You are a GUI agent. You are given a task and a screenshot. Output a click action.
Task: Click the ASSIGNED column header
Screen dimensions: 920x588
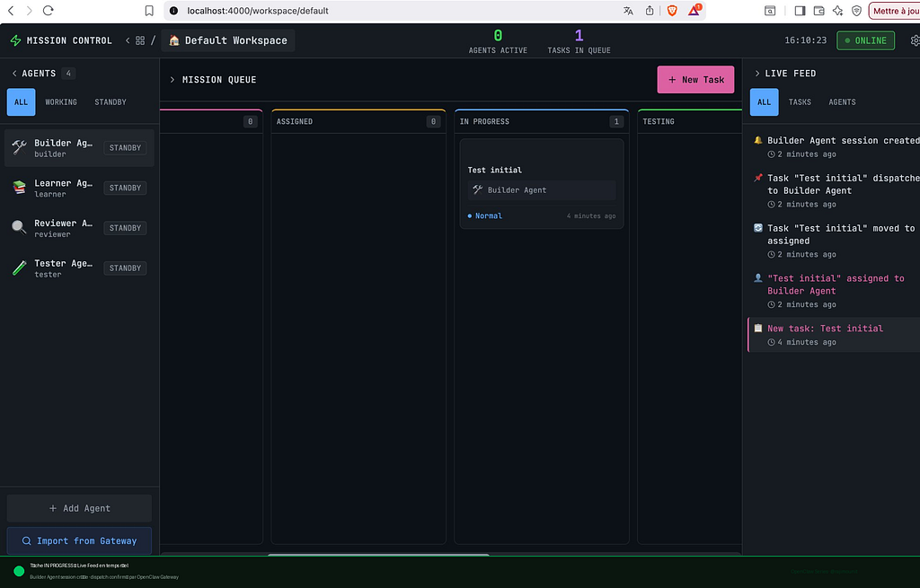click(x=358, y=121)
